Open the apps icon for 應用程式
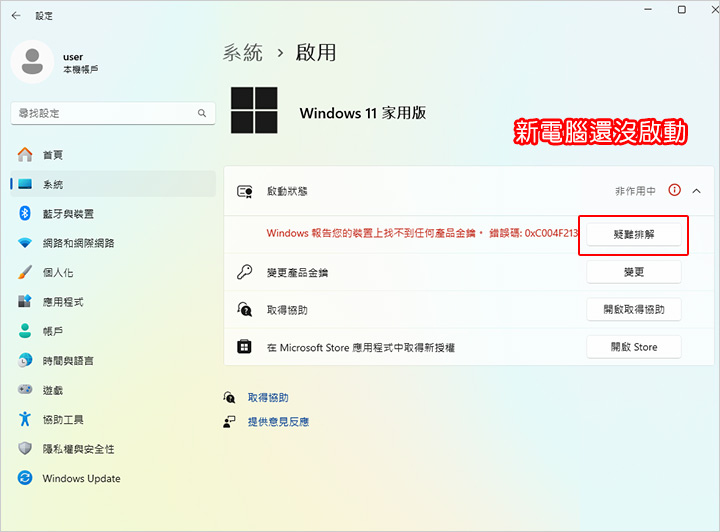720x532 pixels. pyautogui.click(x=25, y=301)
